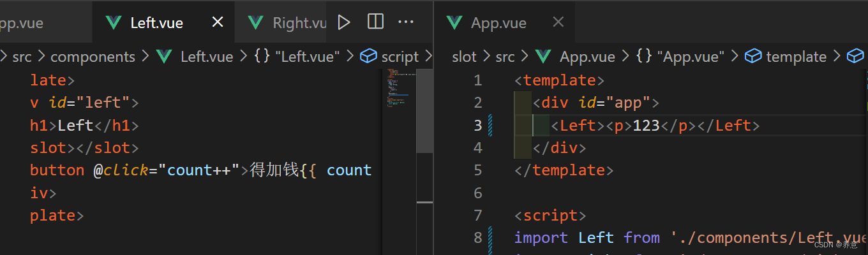The image size is (868, 255).
Task: Click the Split Editor icon
Action: [x=376, y=22]
